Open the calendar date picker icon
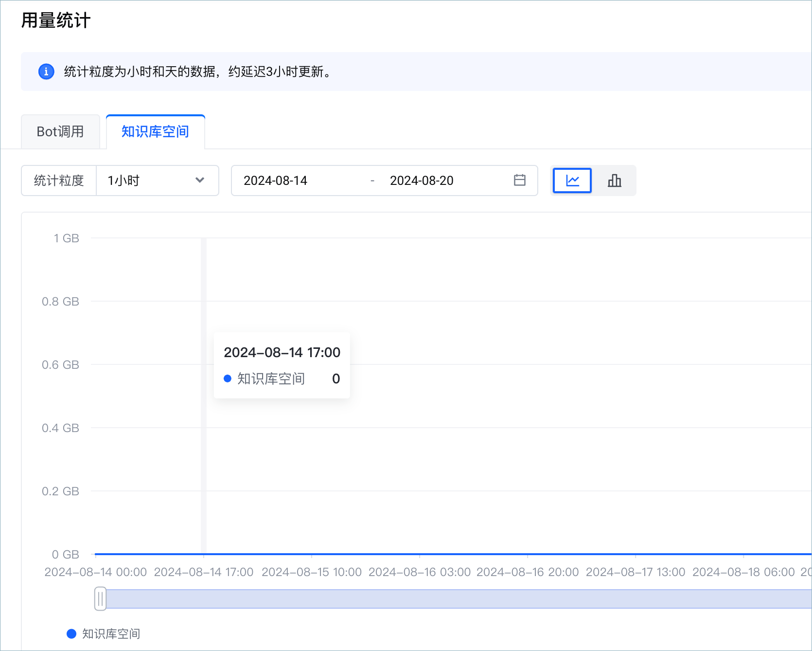The image size is (812, 651). coord(520,180)
